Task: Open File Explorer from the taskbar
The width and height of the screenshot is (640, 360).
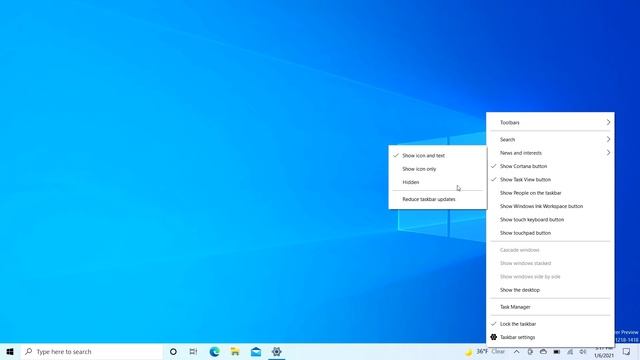Action: pos(235,351)
